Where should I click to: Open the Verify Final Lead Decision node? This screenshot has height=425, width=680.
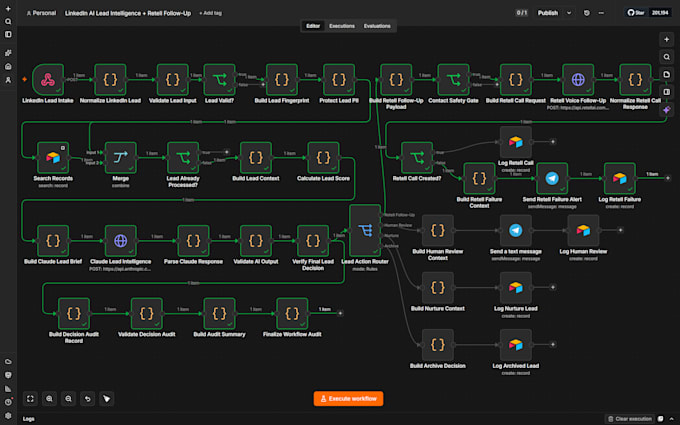pyautogui.click(x=313, y=241)
